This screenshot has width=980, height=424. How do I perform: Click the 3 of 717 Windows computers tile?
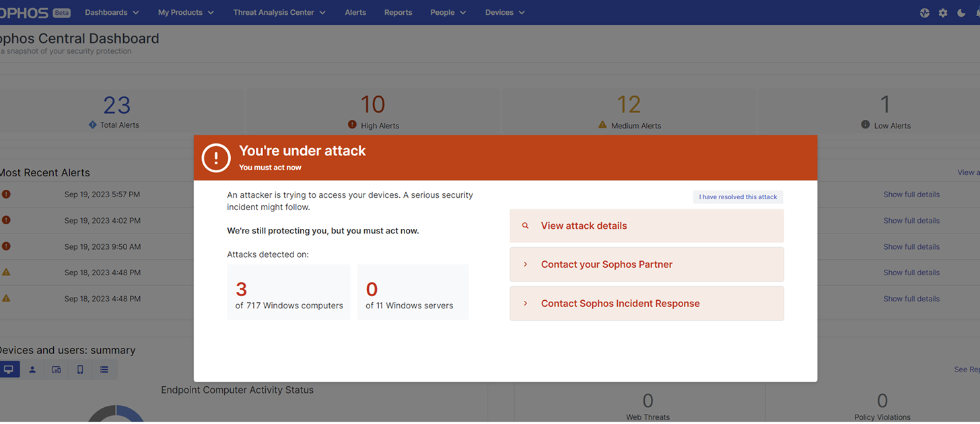[289, 292]
